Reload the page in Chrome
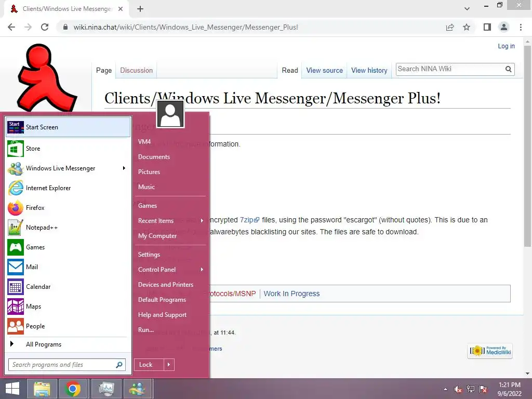Screen dimensions: 532x399 point(45,27)
